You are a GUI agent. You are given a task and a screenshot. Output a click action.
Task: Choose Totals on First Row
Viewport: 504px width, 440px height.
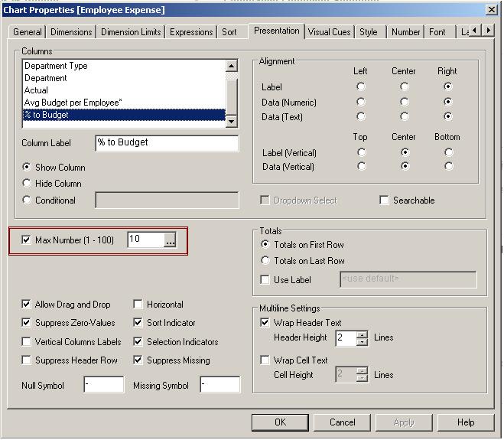point(265,244)
